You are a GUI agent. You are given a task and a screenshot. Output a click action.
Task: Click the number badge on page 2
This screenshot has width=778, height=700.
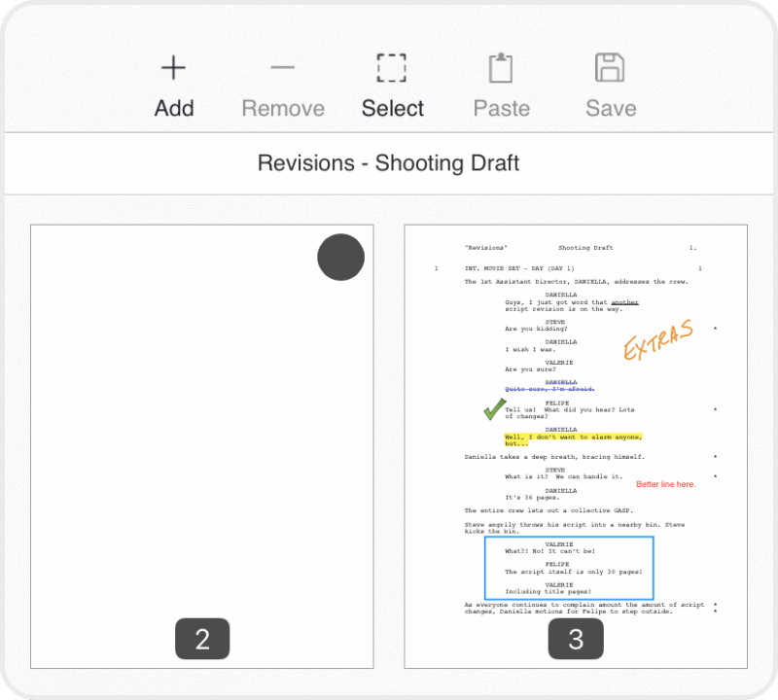coord(201,639)
